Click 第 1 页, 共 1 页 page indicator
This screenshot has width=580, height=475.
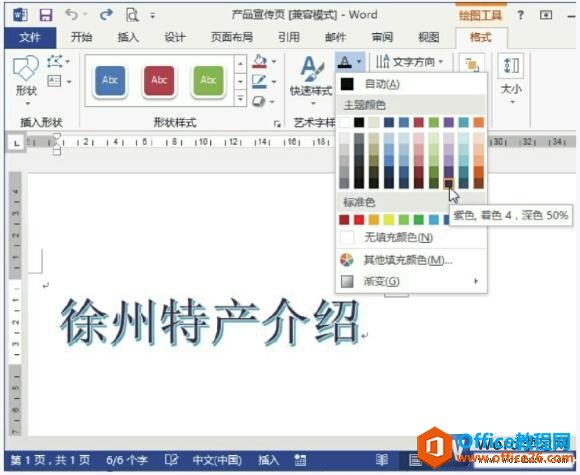(x=50, y=460)
